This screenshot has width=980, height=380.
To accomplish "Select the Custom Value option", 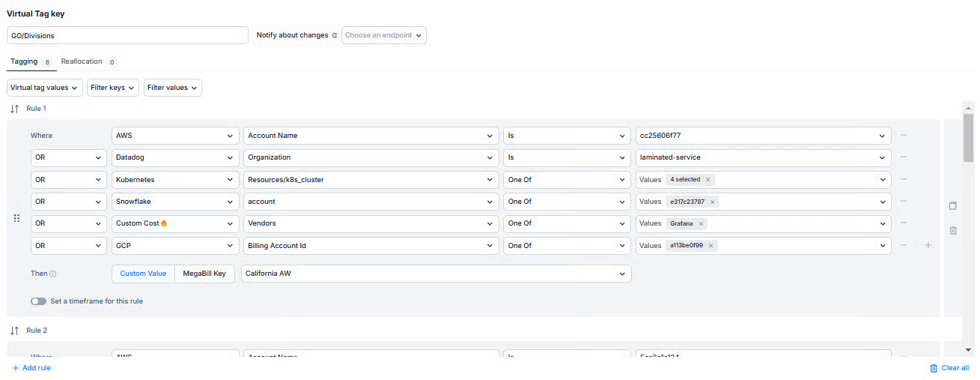I will tap(143, 274).
